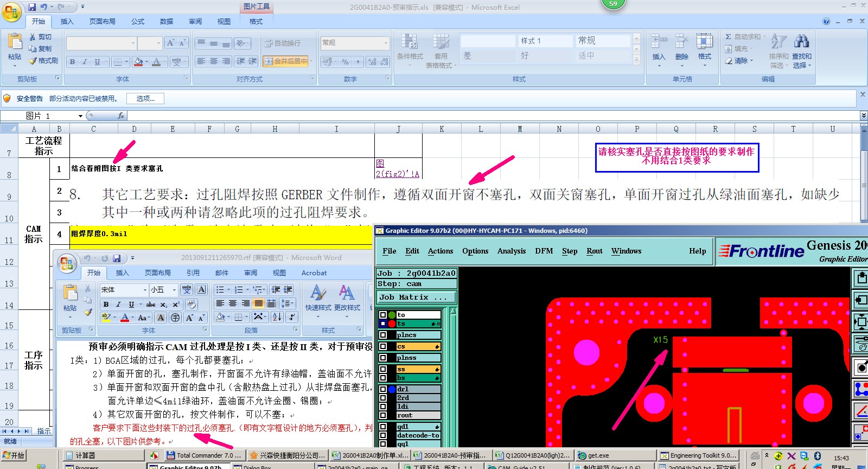This screenshot has height=469, width=868.
Task: Open Genesis Analysis menu
Action: [512, 251]
